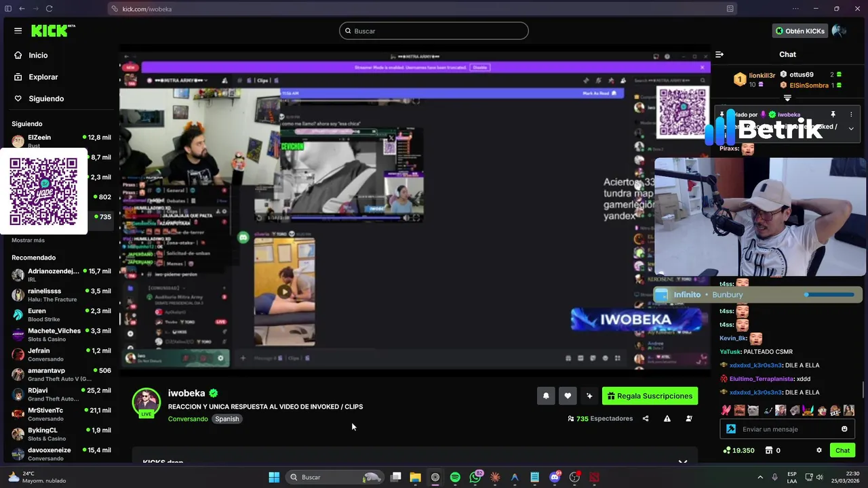
Task: Share the stream via share icon
Action: coord(646,419)
